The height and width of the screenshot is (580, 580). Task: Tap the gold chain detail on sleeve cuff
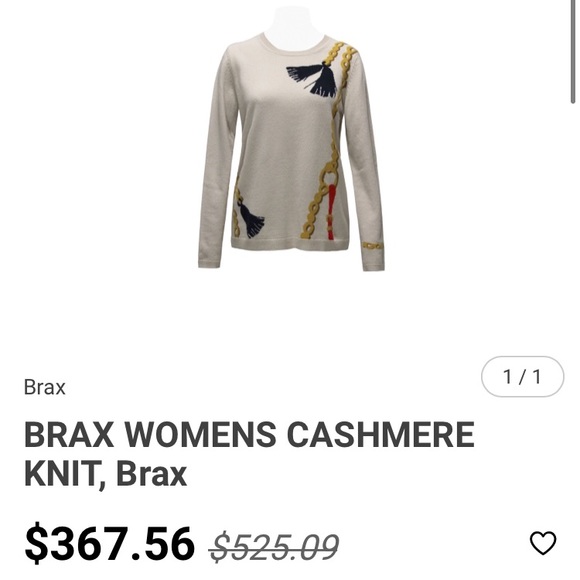tap(372, 246)
